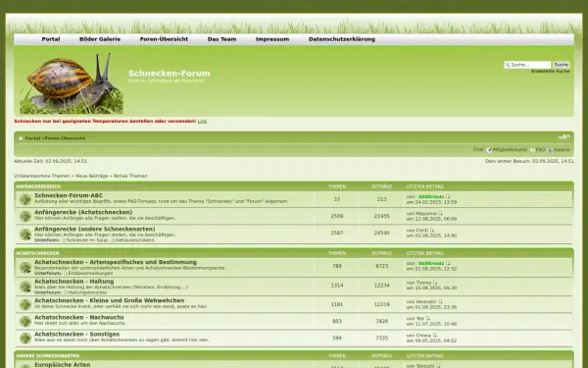Viewport: 588px width, 368px height.
Task: Show Aktive Themen
Action: click(130, 176)
